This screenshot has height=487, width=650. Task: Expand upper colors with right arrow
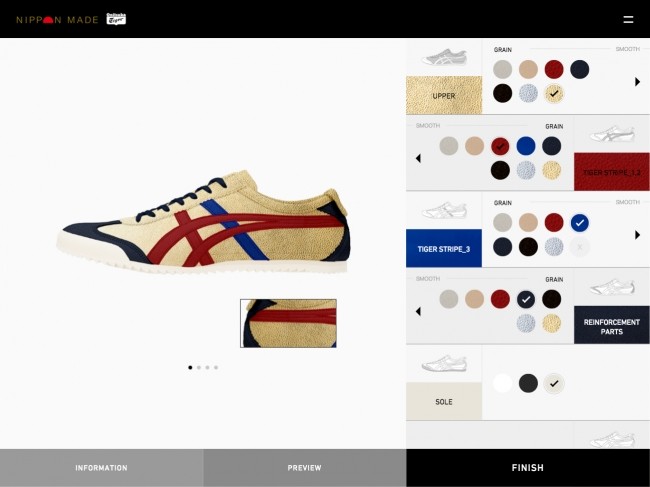coord(637,82)
